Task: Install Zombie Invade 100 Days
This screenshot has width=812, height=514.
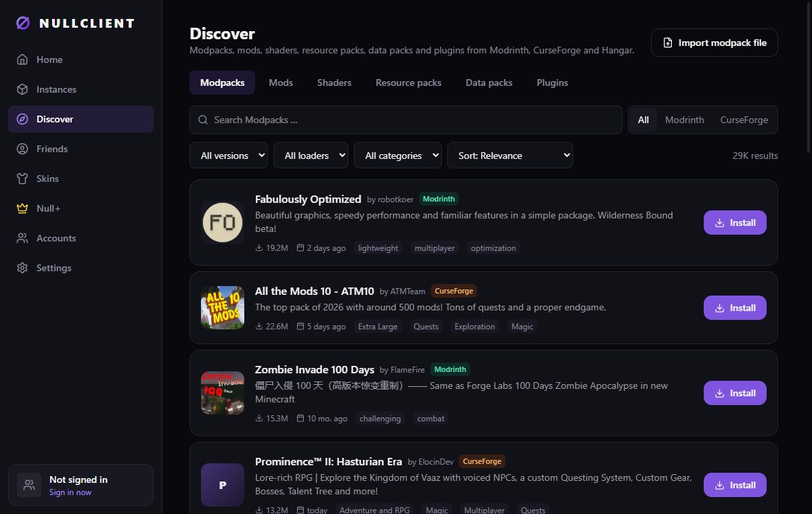Action: (735, 393)
